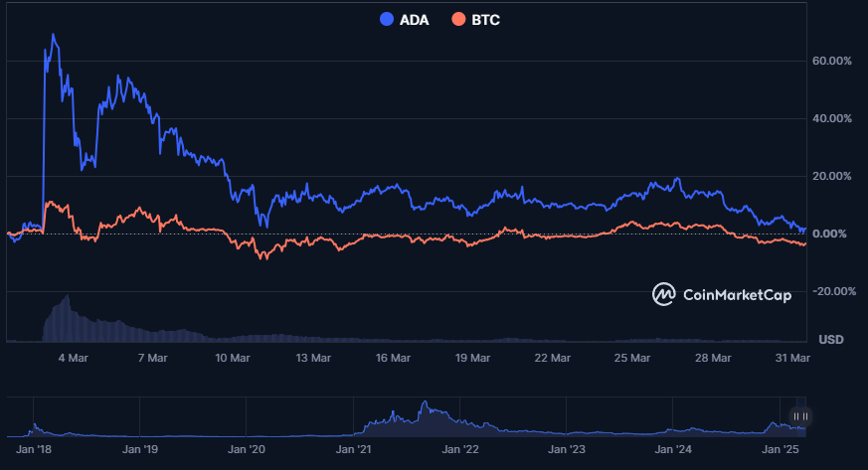Click the ADA peak near 70% on chart
Screen dimensions: 868x470
pos(53,35)
